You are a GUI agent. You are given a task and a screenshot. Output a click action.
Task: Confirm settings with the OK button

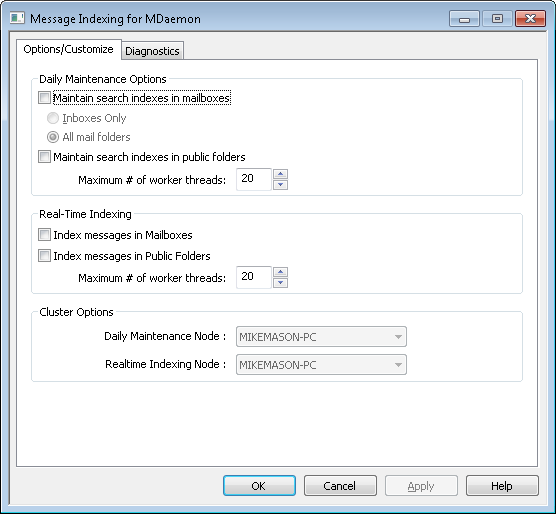point(259,486)
